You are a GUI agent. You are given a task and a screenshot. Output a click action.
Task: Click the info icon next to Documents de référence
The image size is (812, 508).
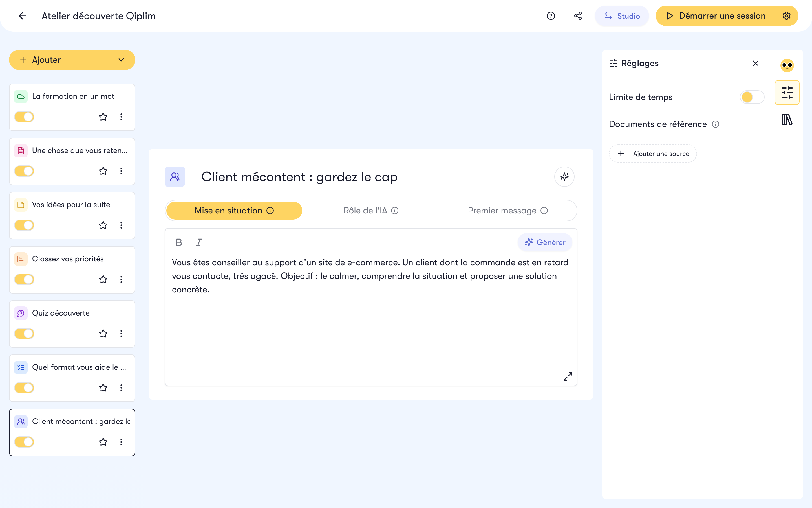pyautogui.click(x=715, y=124)
